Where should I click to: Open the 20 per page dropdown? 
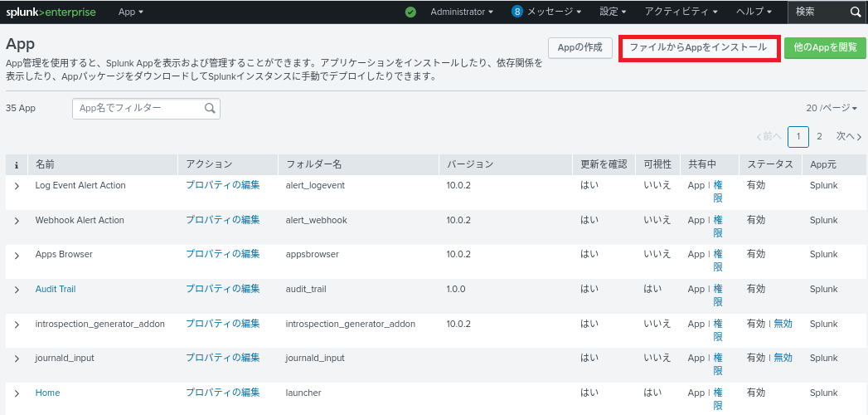pos(832,108)
